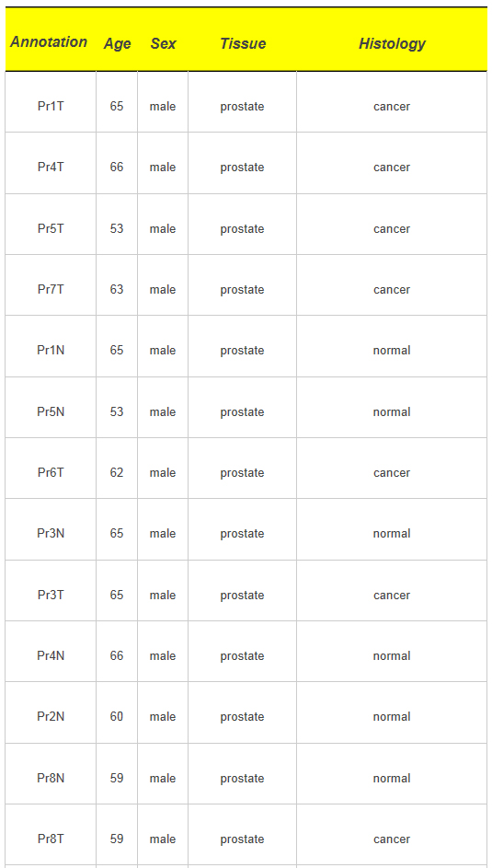492x868 pixels.
Task: Select the Pr5T annotation cell
Action: [51, 225]
